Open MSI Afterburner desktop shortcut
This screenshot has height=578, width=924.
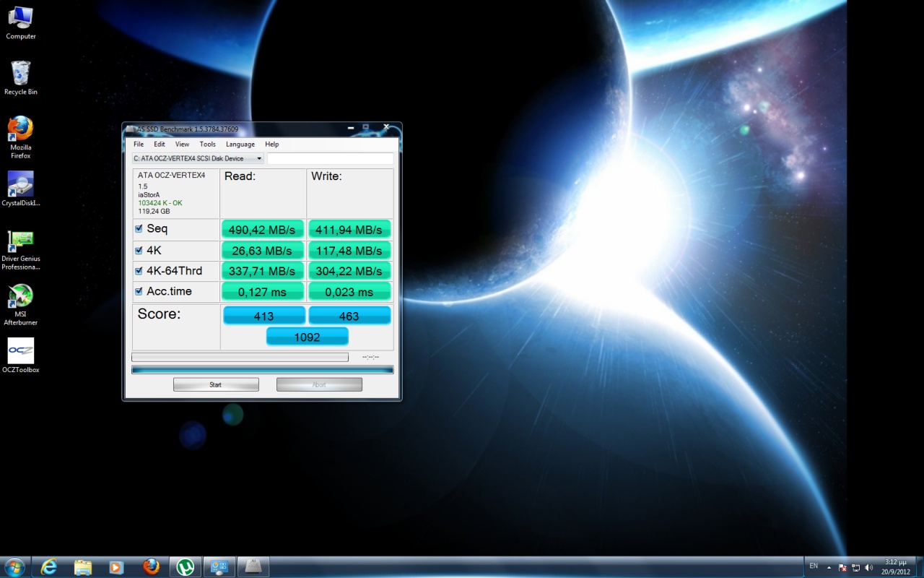coord(20,305)
